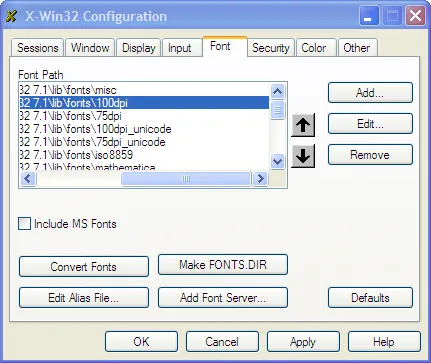The height and width of the screenshot is (363, 431).
Task: Click font list horizontal scroll left arrow
Action: (28, 179)
